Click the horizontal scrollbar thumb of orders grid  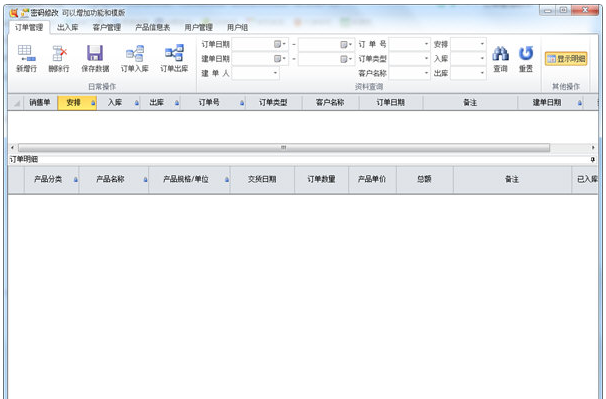[284, 148]
